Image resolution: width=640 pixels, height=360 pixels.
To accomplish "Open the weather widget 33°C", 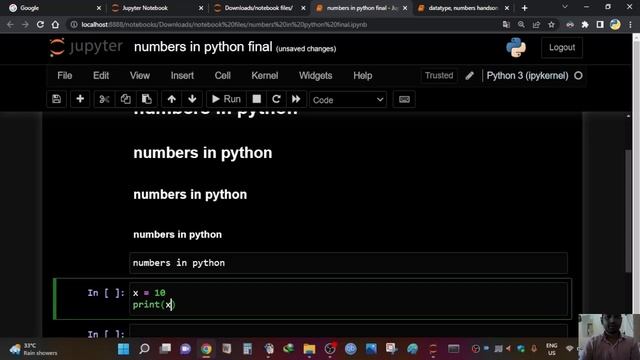I will pyautogui.click(x=34, y=349).
